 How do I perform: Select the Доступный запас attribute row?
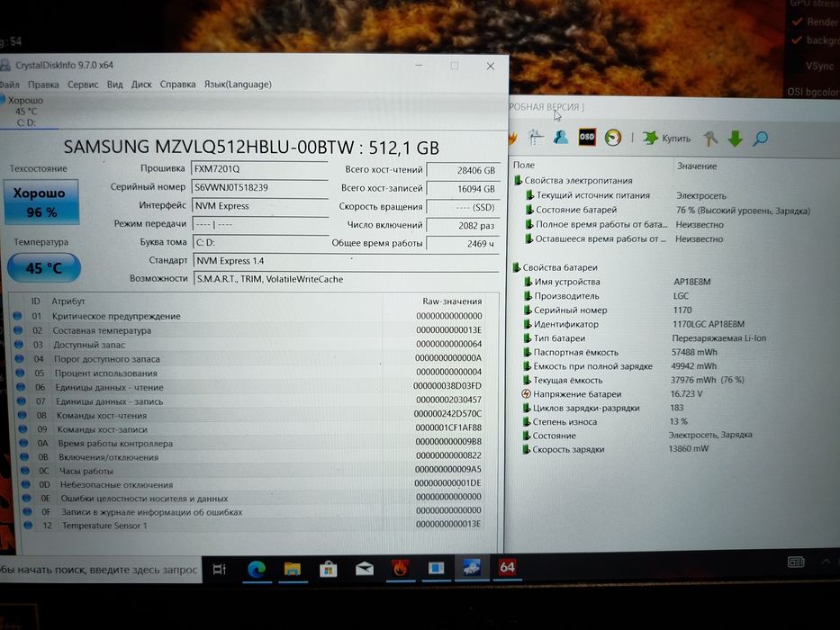[x=249, y=345]
